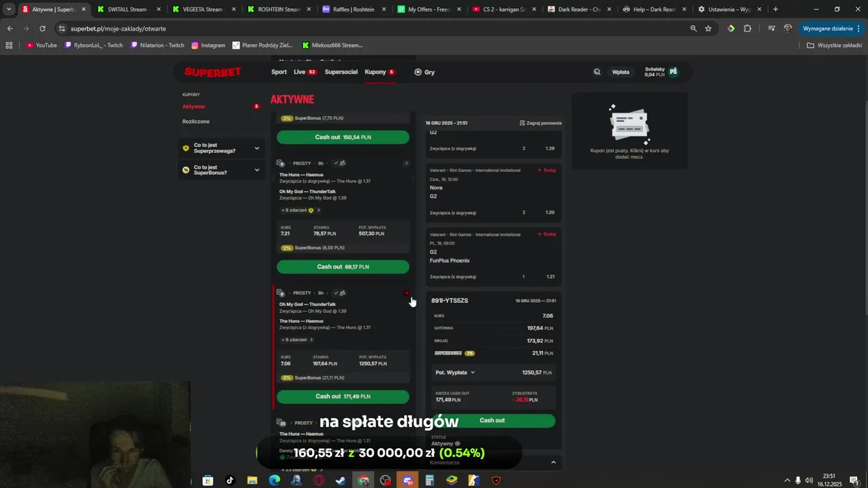This screenshot has height=488, width=868.
Task: Open Instagram bookmark
Action: tap(208, 45)
